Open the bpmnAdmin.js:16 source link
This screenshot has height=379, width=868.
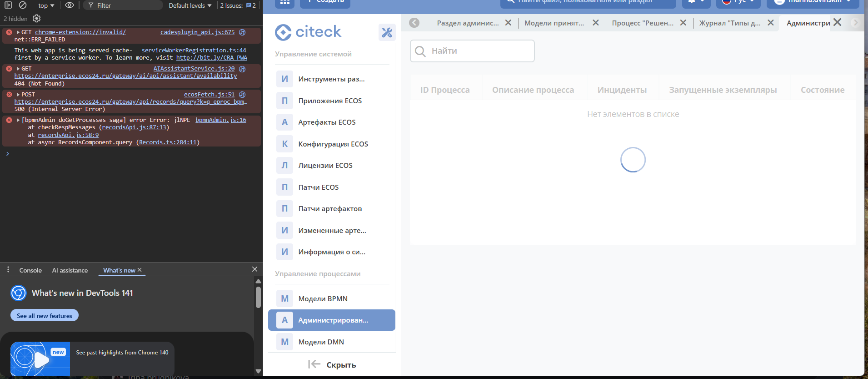(220, 120)
